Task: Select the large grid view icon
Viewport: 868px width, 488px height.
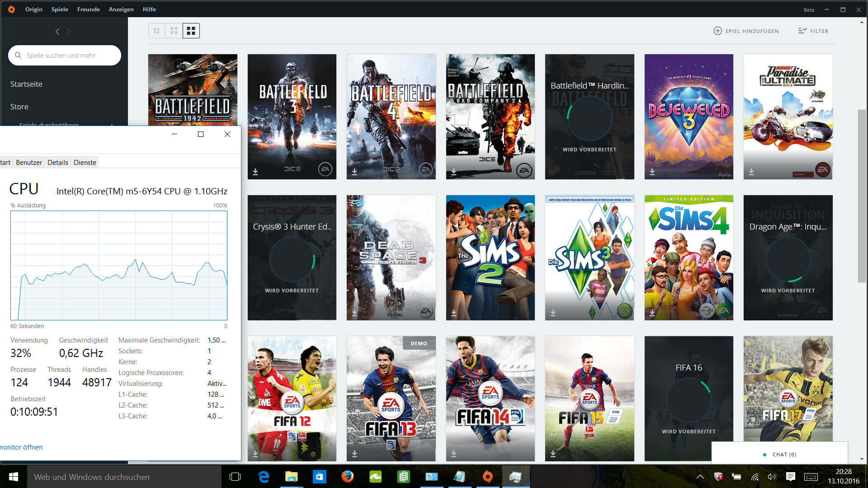Action: tap(191, 31)
